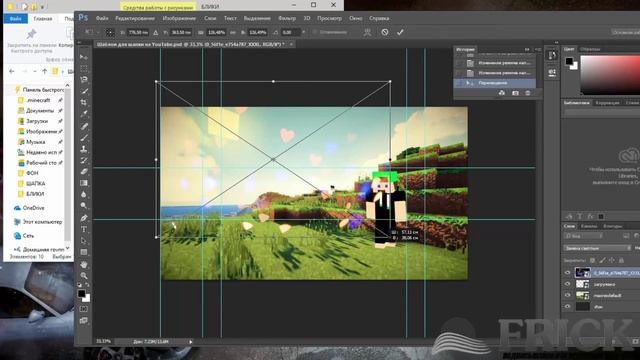Select the Zoom tool
The height and width of the screenshot is (360, 640).
coord(84,276)
